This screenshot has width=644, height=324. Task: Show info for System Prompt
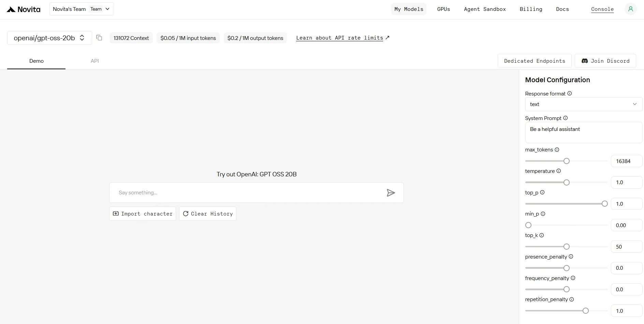(566, 118)
